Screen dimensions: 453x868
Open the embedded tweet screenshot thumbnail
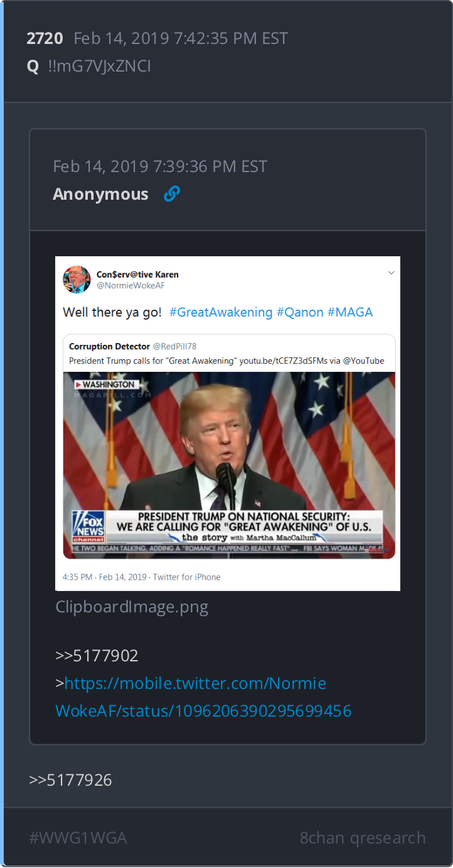pyautogui.click(x=228, y=424)
